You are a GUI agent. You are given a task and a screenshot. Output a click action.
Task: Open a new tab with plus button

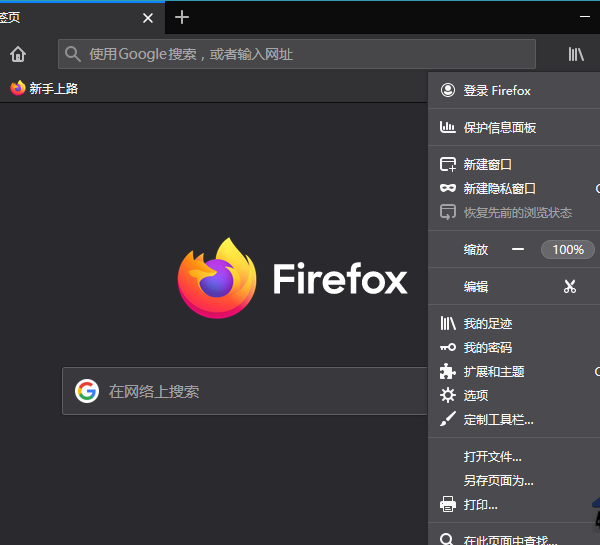[181, 17]
